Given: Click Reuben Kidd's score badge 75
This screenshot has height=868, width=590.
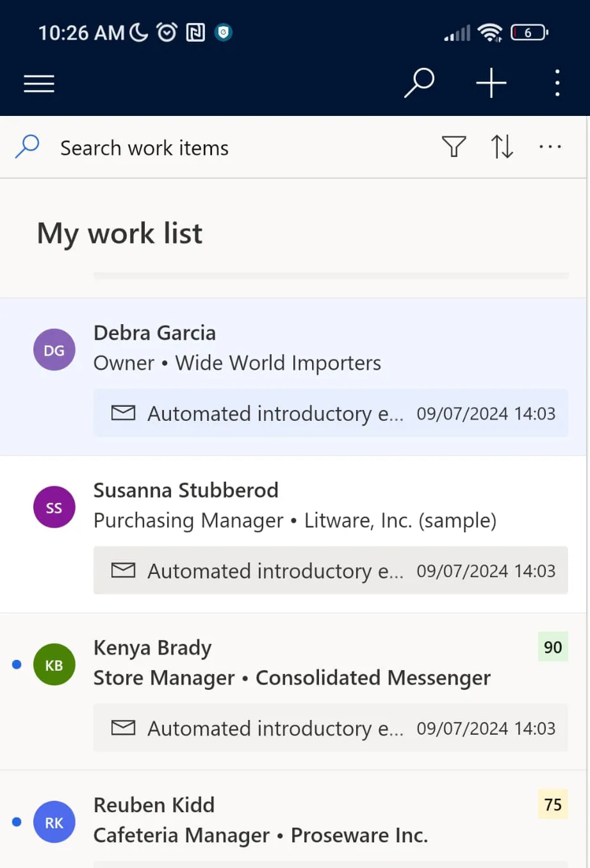Looking at the screenshot, I should [553, 805].
